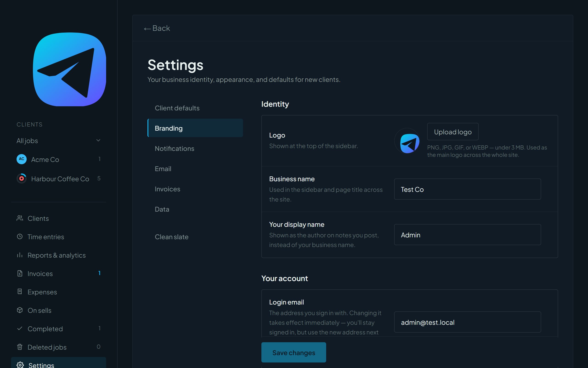The width and height of the screenshot is (588, 368).
Task: Click the Deleted jobs count 0
Action: pyautogui.click(x=98, y=347)
